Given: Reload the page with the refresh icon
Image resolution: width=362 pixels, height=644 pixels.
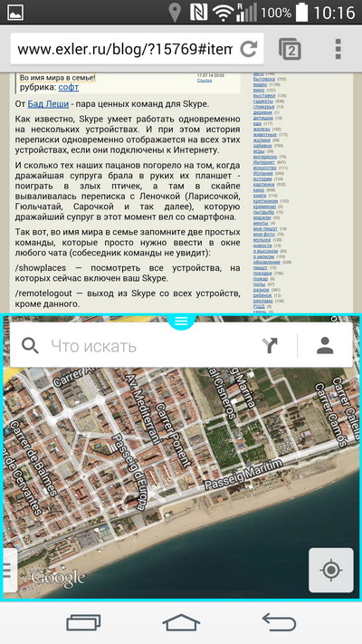Looking at the screenshot, I should coord(249,49).
